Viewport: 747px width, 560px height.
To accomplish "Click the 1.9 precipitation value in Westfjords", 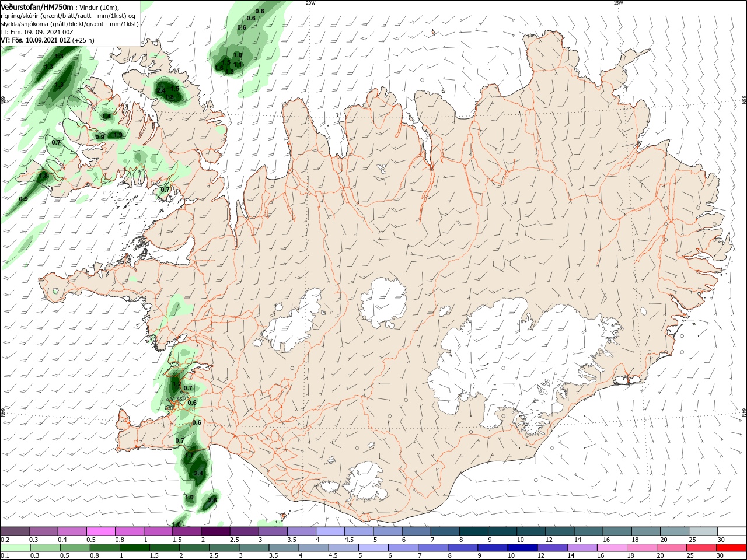I will pos(118,135).
